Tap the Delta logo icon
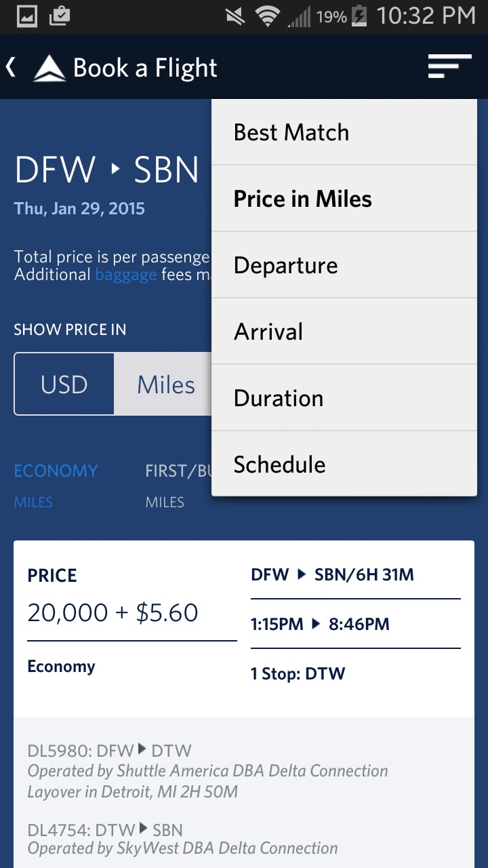This screenshot has width=488, height=868. coord(49,68)
